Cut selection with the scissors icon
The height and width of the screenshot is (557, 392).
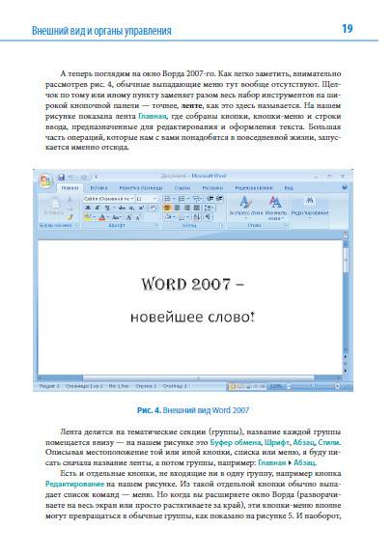tap(70, 199)
